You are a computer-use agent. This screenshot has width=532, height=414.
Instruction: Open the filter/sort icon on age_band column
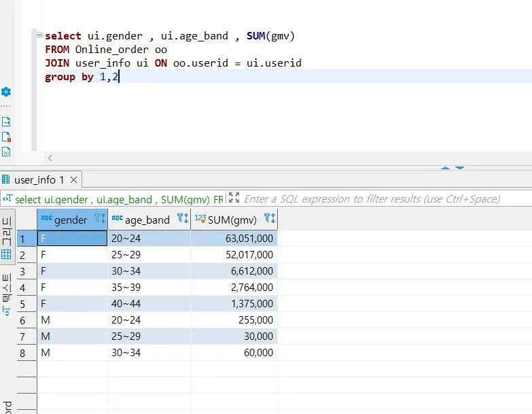[x=183, y=218]
